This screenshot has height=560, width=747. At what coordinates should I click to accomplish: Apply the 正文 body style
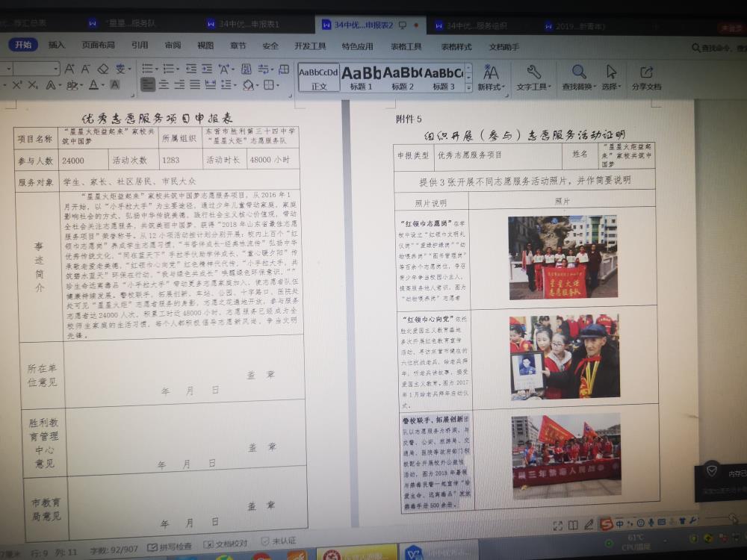[319, 78]
